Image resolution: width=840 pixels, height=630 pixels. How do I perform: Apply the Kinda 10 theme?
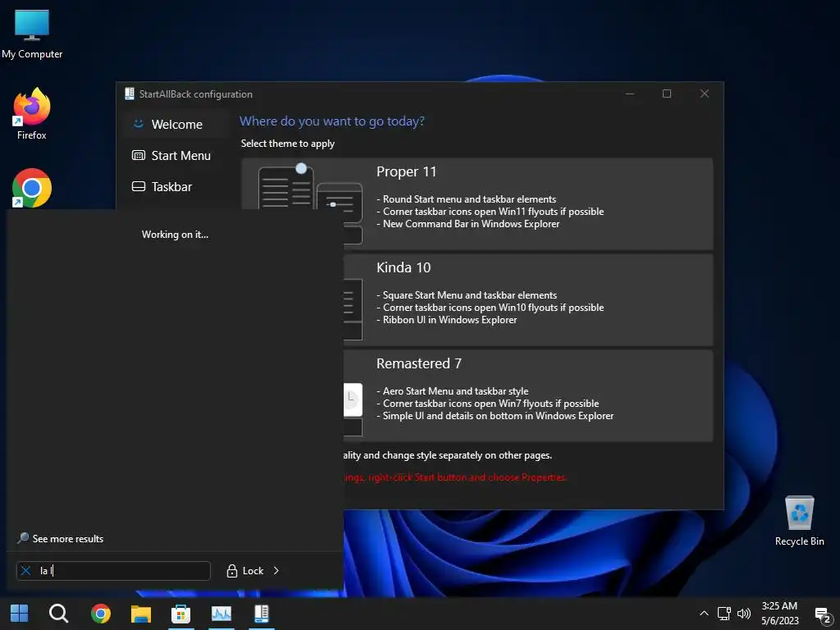pyautogui.click(x=528, y=299)
